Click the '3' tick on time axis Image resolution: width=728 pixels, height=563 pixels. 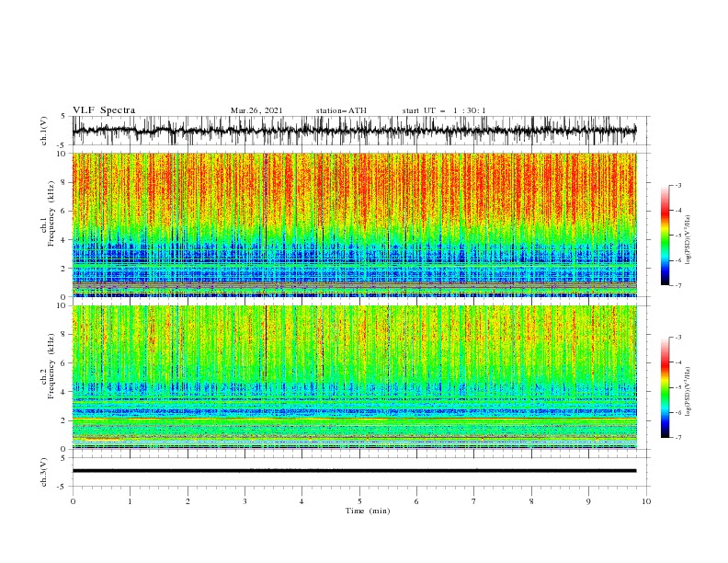pos(245,501)
